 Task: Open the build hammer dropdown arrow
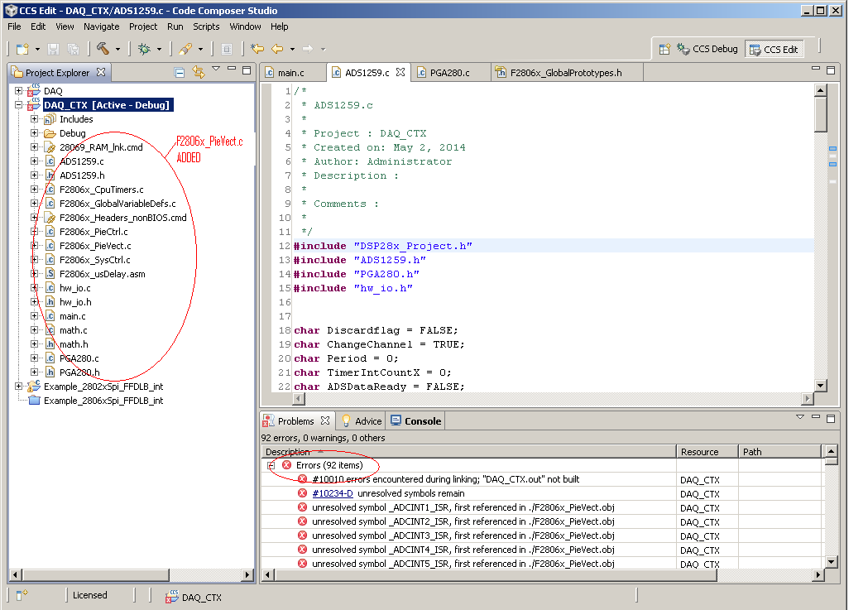click(117, 50)
